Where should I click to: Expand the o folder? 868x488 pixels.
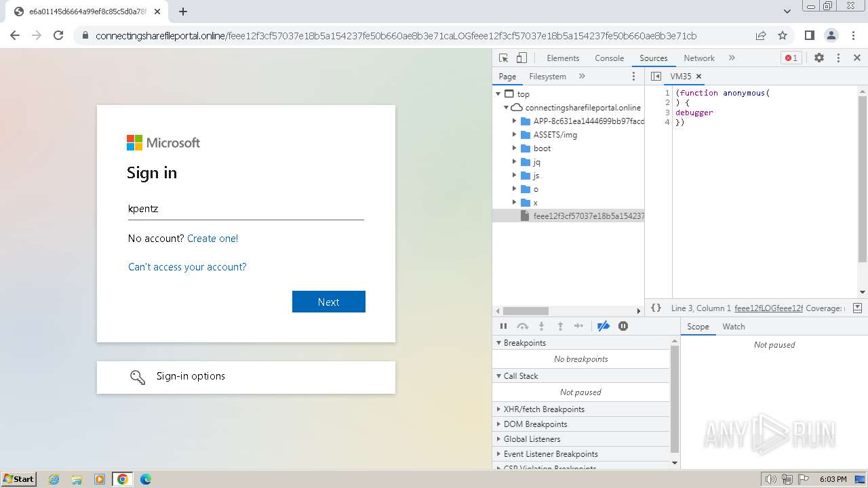[x=515, y=189]
